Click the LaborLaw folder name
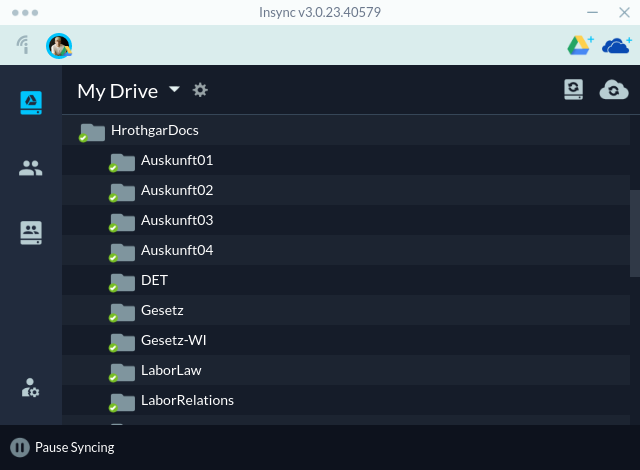This screenshot has height=470, width=640. tap(171, 370)
